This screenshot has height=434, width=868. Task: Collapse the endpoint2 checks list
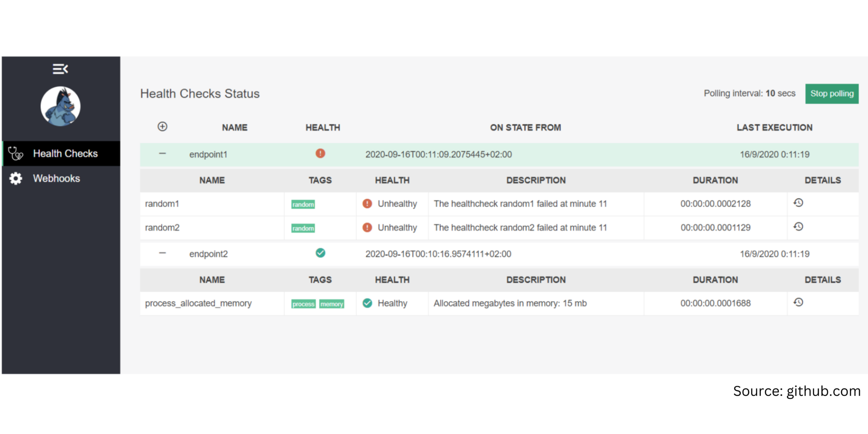click(162, 253)
